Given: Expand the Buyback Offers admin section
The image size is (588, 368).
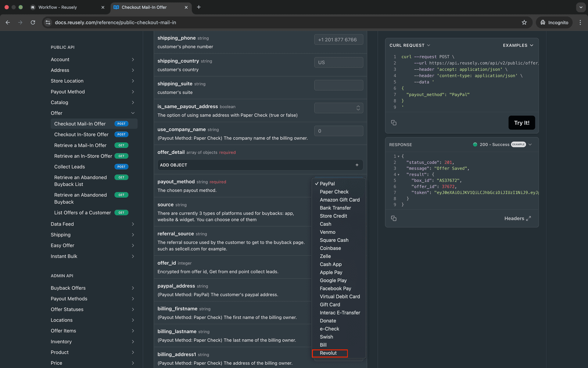Looking at the screenshot, I should pos(93,288).
